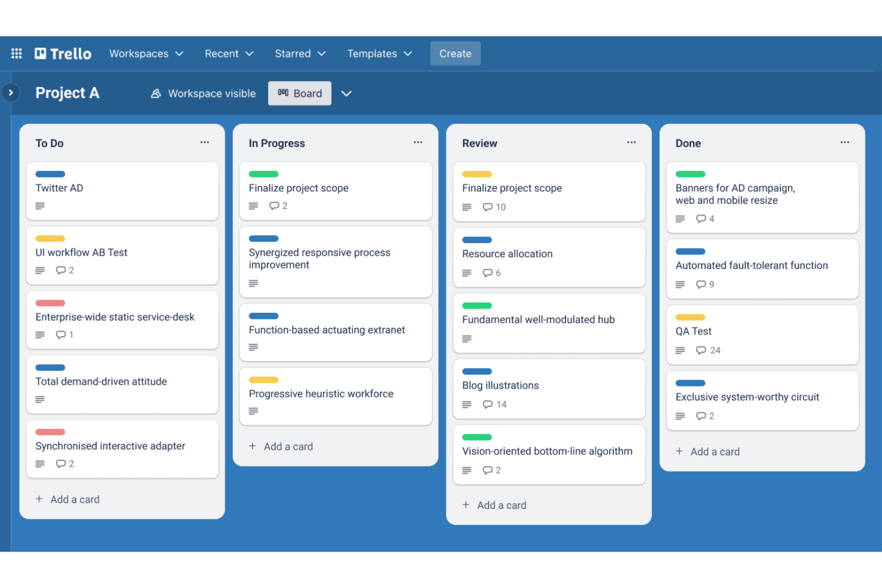Toggle workspace visibility for Project A

coord(203,94)
